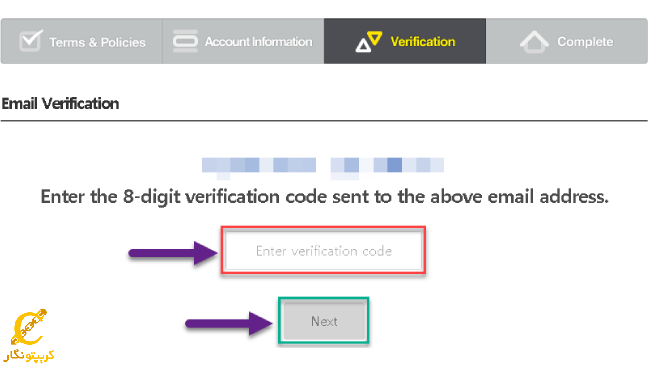
Task: Select the Verification step tab label
Action: tap(423, 41)
